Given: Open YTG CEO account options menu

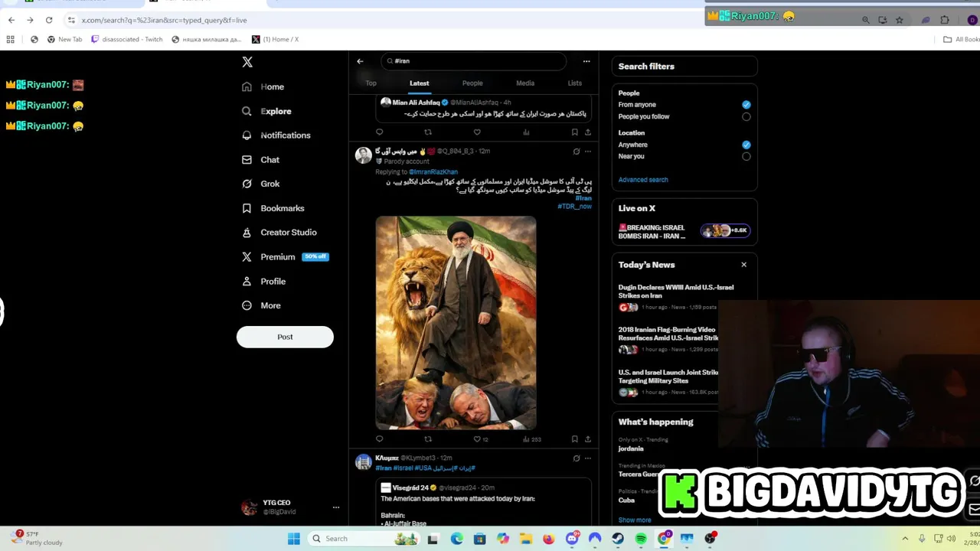Looking at the screenshot, I should click(x=335, y=507).
